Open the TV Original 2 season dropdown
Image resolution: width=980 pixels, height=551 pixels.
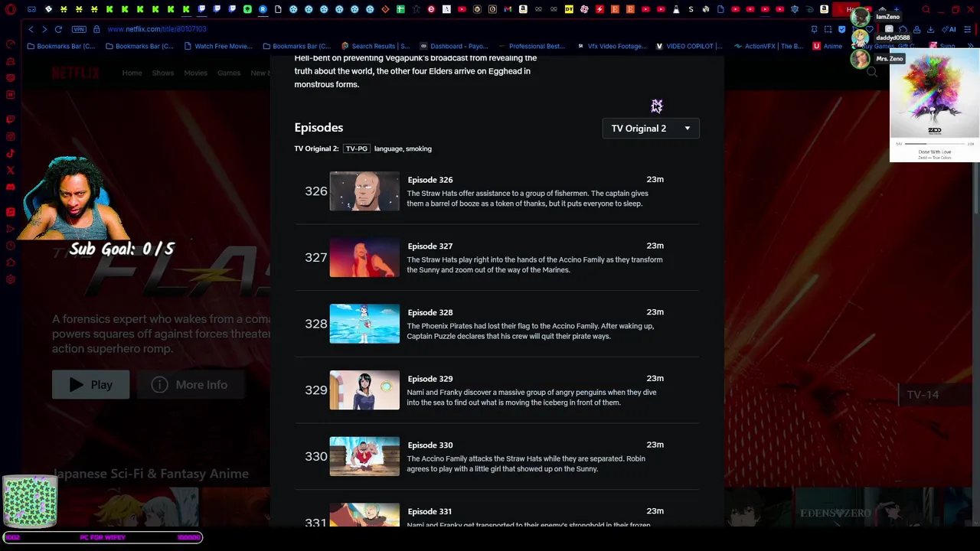coord(651,129)
